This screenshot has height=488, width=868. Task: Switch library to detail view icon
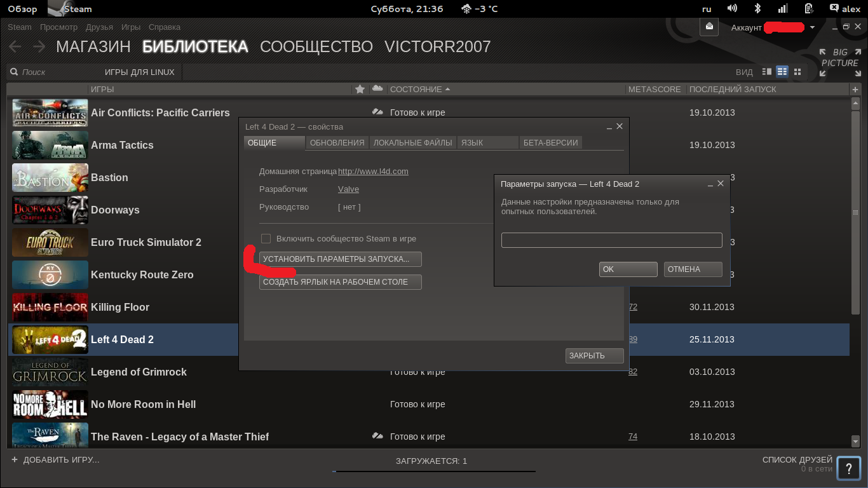[x=767, y=72]
